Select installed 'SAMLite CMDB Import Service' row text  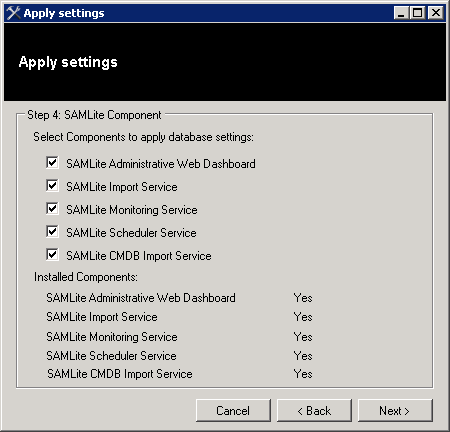120,374
